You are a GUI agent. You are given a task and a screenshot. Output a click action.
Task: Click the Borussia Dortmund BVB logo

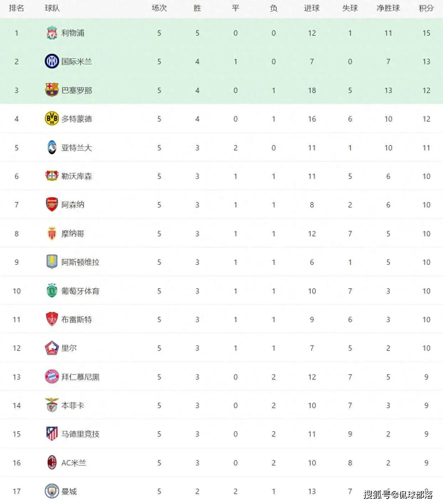52,119
